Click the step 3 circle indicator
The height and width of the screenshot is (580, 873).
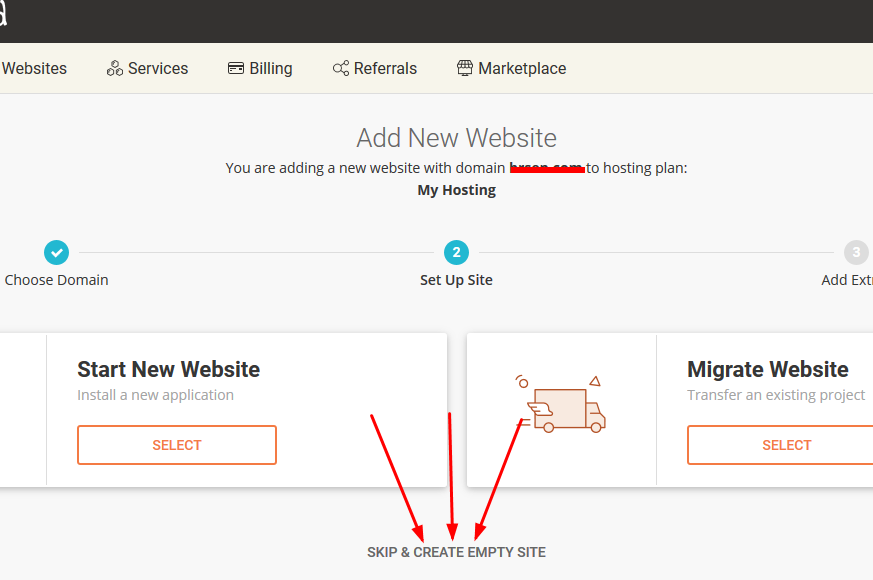pyautogui.click(x=855, y=252)
